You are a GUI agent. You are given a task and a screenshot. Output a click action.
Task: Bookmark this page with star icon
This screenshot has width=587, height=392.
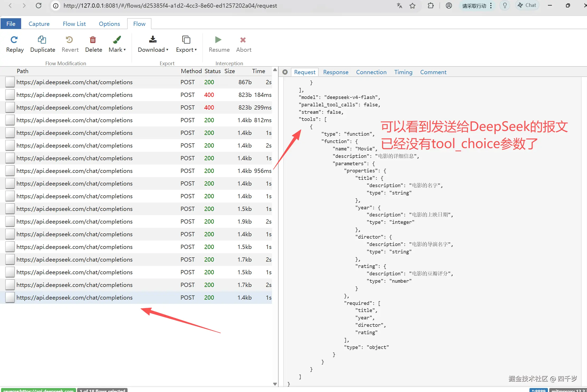(x=412, y=6)
